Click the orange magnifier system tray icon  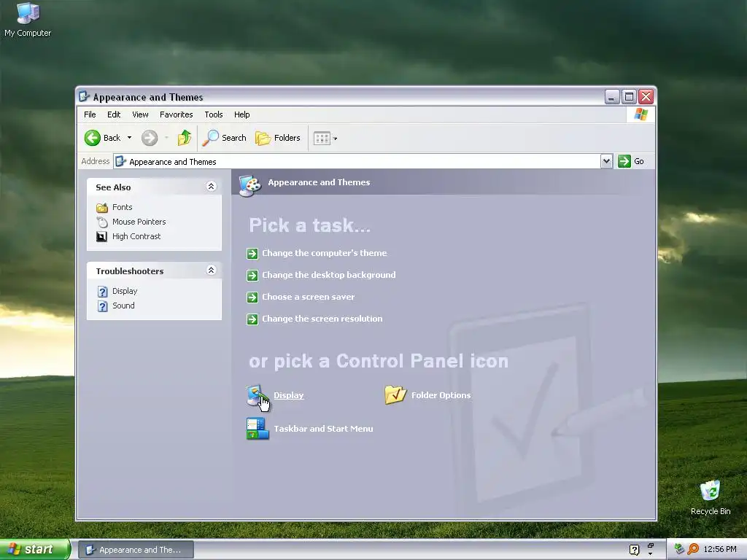tap(693, 549)
